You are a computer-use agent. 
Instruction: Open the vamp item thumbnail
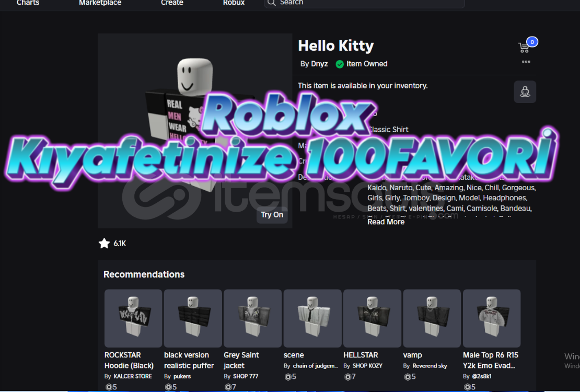(432, 318)
